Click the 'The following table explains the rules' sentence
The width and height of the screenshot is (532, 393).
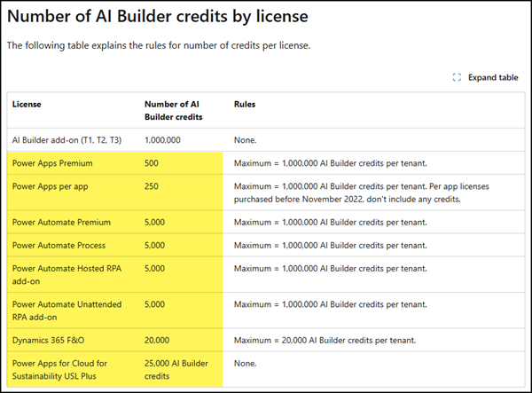[159, 45]
